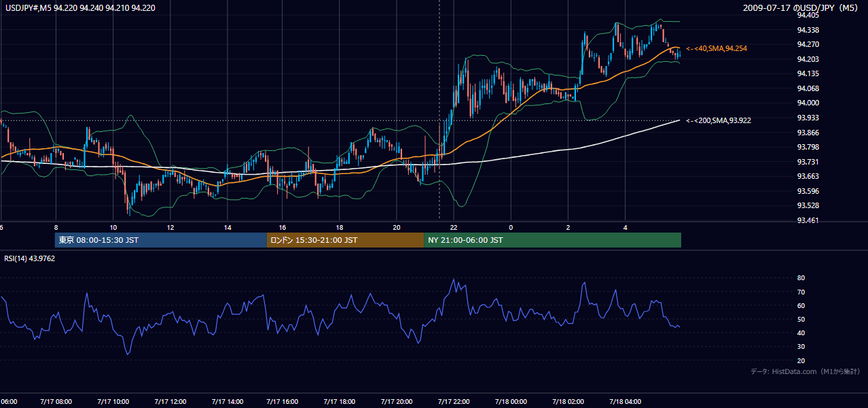
Task: Click hour tick 20 under the price chart
Action: 397,227
